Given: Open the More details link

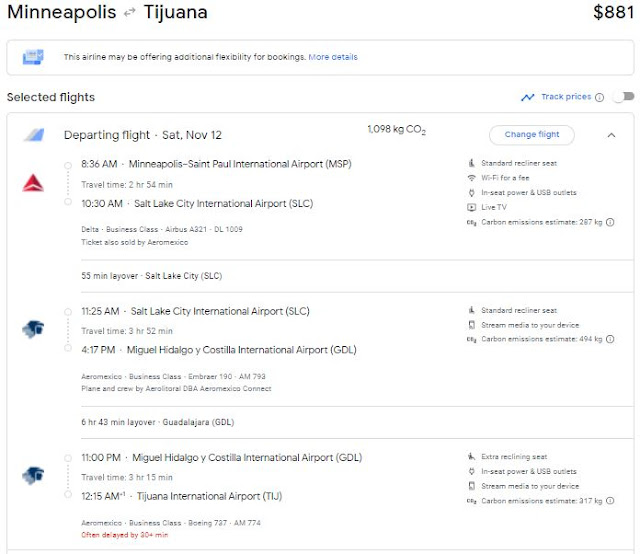Looking at the screenshot, I should pyautogui.click(x=333, y=57).
